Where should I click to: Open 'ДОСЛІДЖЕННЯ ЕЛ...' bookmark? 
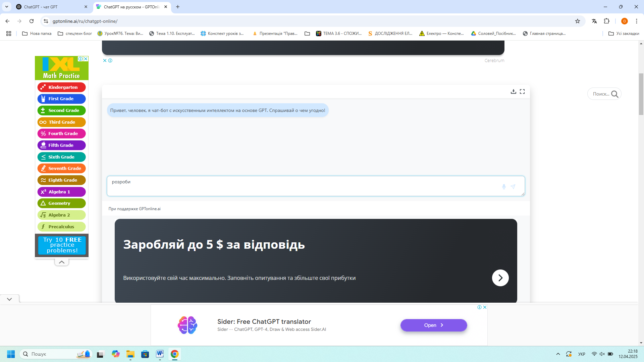[x=391, y=34]
